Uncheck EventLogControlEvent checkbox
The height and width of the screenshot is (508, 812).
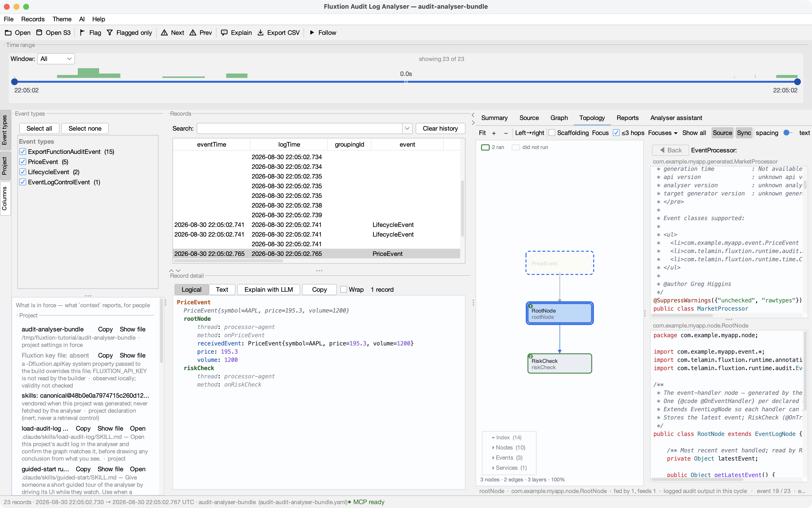click(x=23, y=182)
